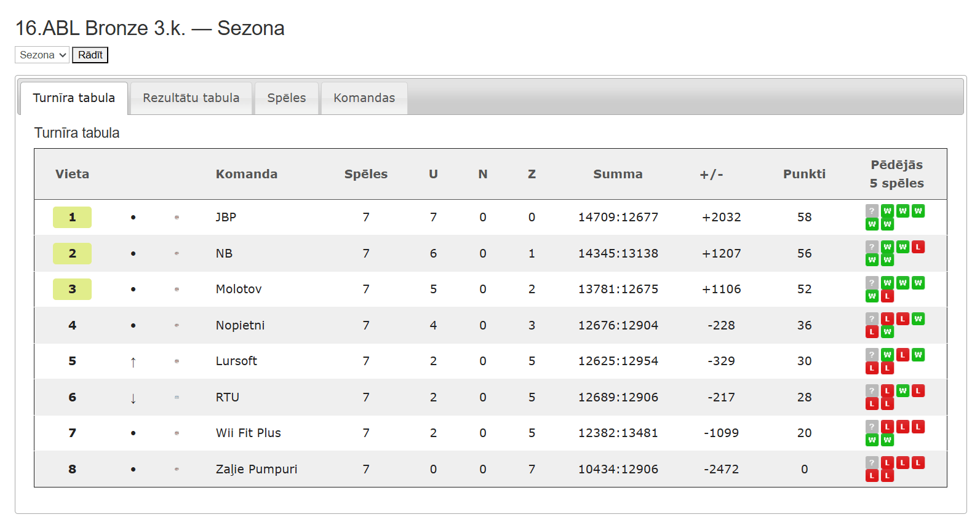980x517 pixels.
Task: Click the JBP team logo icon
Action: point(177,217)
